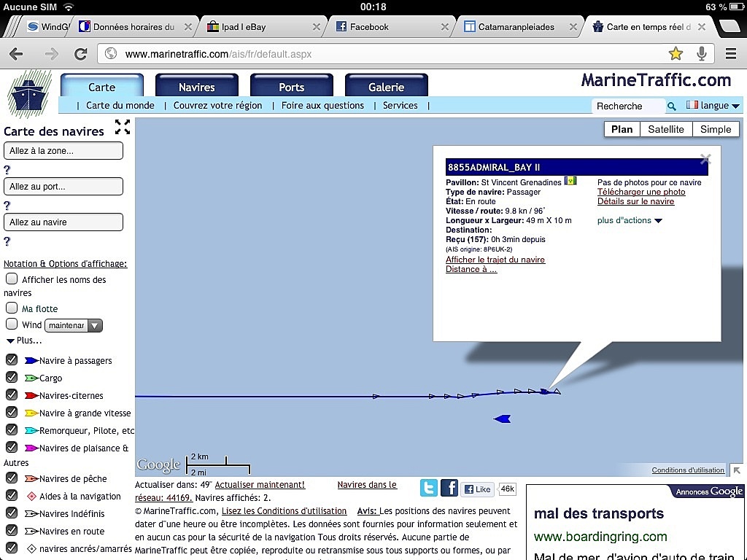Go back with the browser back arrow
747x560 pixels.
pos(16,54)
